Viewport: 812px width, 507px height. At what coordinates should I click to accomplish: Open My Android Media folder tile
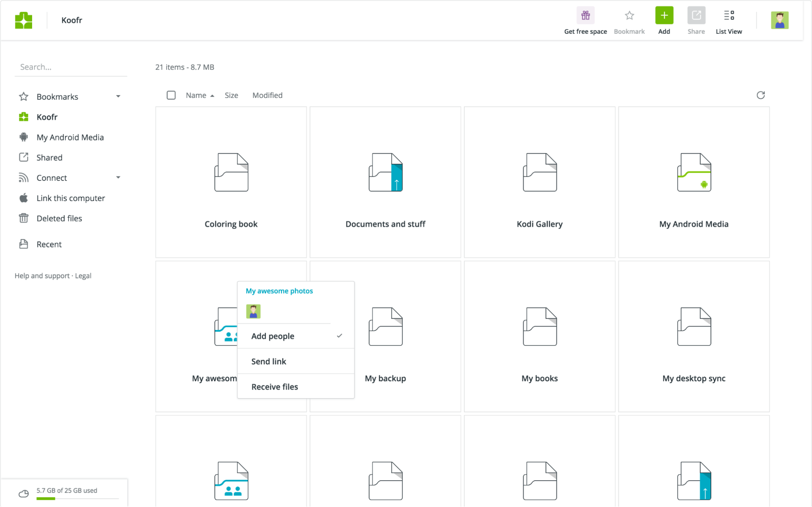pyautogui.click(x=694, y=182)
